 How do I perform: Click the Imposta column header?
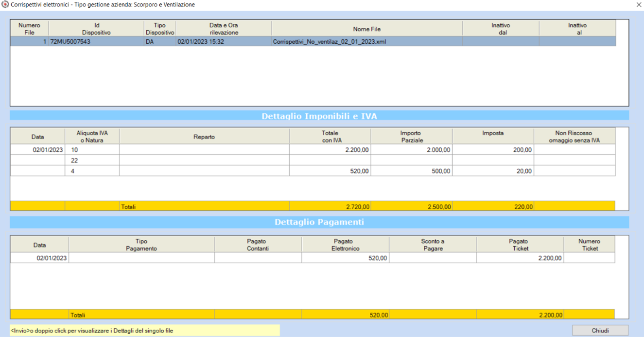(x=493, y=137)
